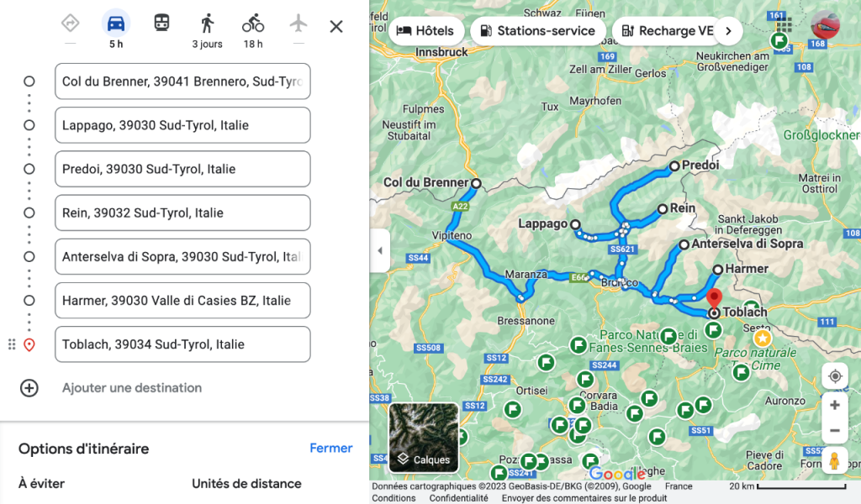This screenshot has width=861, height=504.
Task: Click the Auronzo town label
Action: (x=785, y=401)
